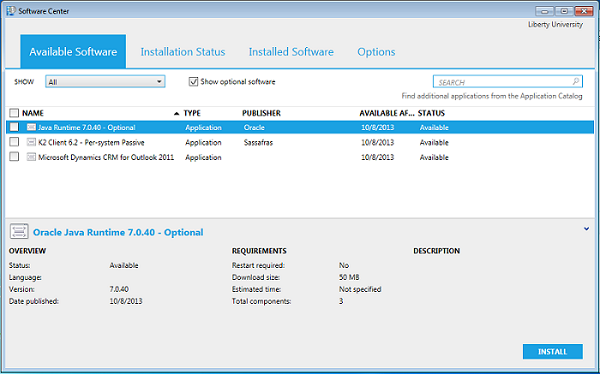Click the K2 Client application icon
This screenshot has height=374, width=600.
point(31,142)
